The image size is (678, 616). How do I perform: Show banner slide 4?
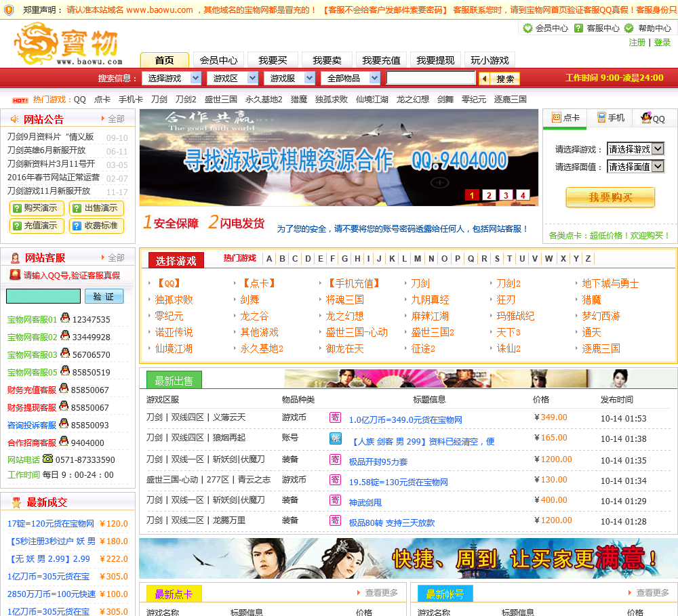tap(523, 195)
